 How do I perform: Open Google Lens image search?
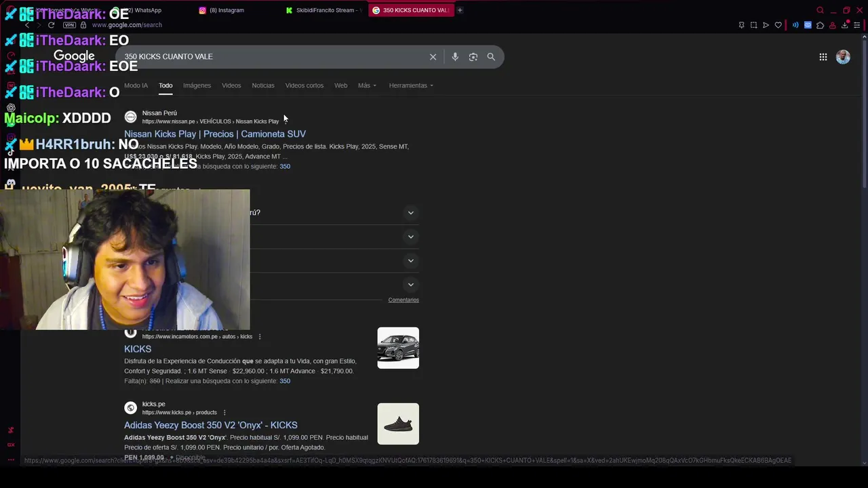click(473, 57)
